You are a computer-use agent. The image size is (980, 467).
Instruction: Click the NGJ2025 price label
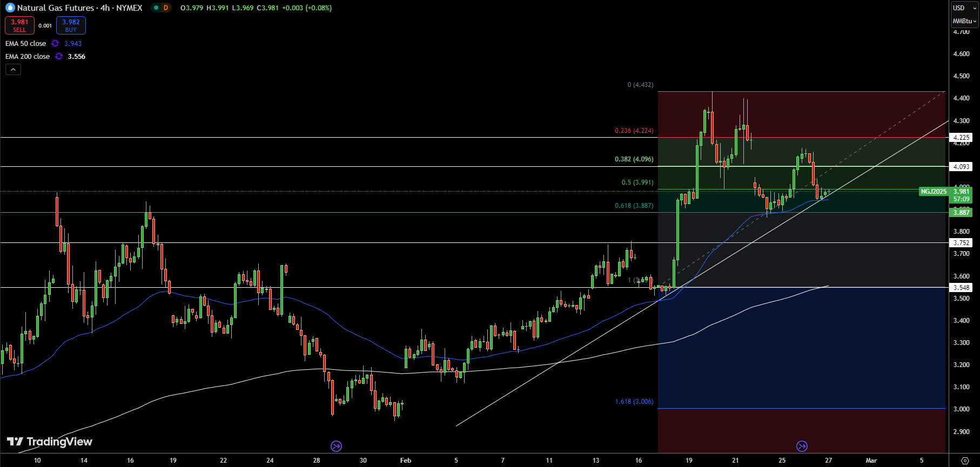[934, 192]
